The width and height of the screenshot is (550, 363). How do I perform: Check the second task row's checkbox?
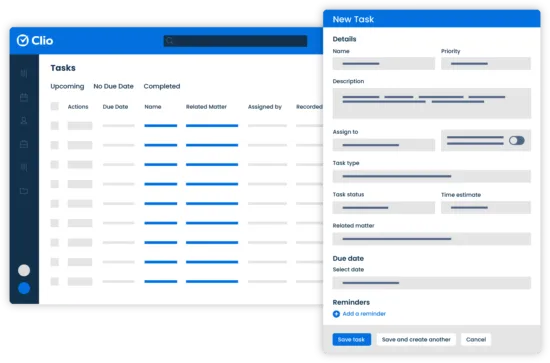tap(55, 145)
